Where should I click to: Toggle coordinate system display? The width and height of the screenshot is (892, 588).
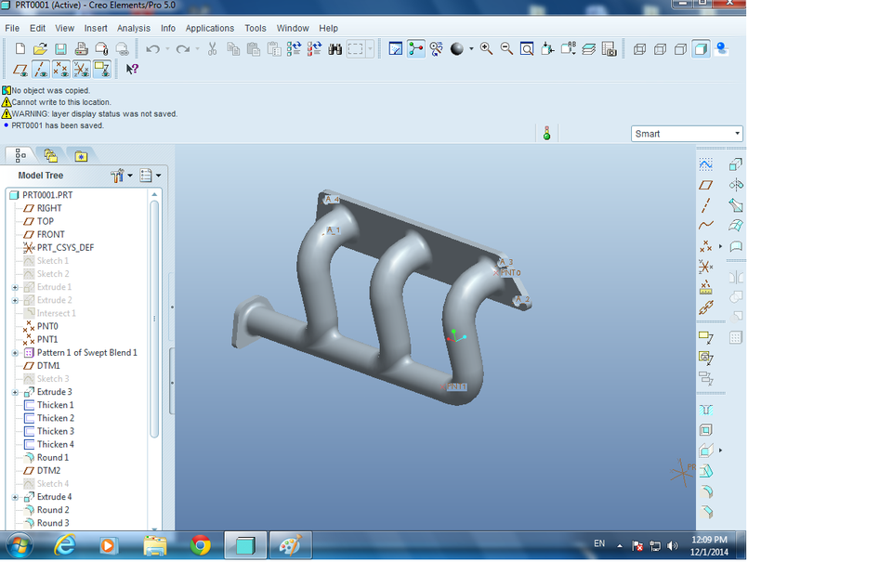click(81, 68)
